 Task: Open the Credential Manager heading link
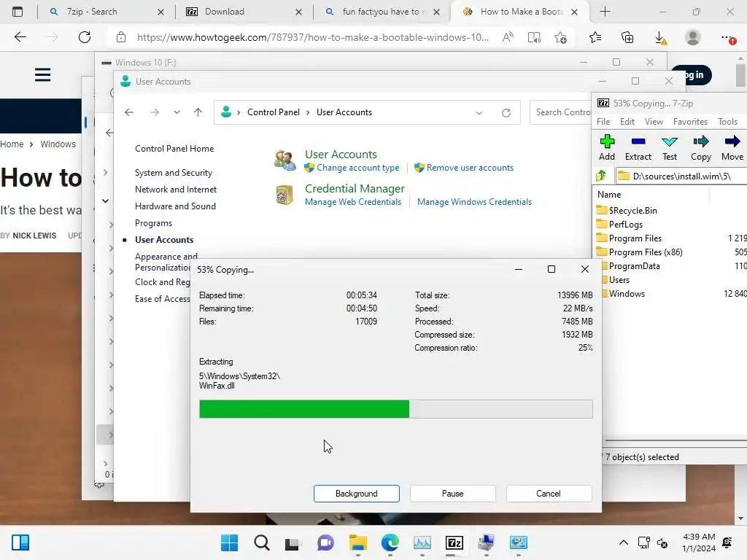(355, 189)
